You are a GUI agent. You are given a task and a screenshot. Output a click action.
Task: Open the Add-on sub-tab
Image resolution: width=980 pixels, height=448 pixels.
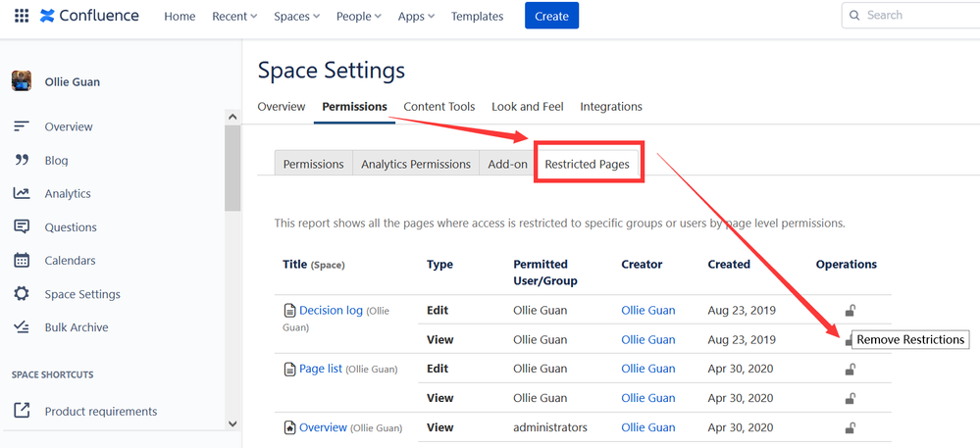coord(507,165)
